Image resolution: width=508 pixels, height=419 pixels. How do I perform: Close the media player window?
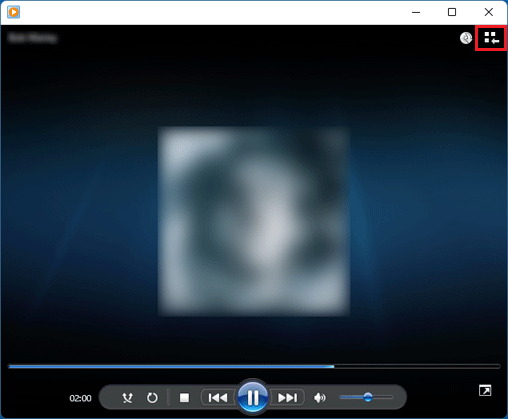point(489,12)
